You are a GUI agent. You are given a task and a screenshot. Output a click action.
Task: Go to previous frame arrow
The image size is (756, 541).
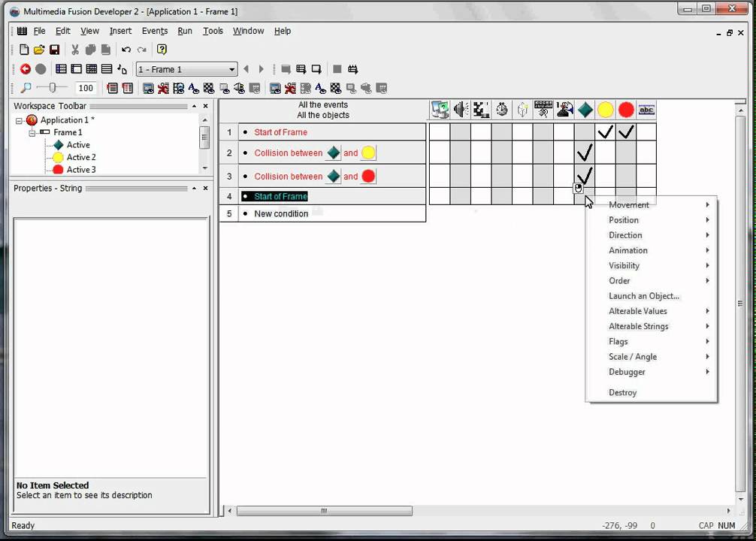coord(246,69)
